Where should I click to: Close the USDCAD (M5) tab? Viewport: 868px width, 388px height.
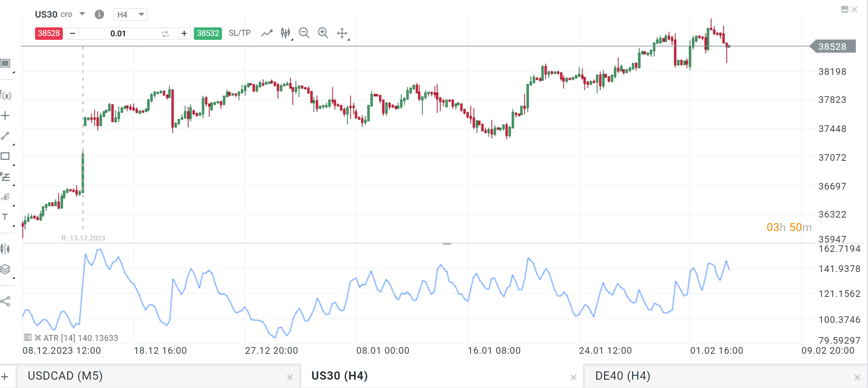coord(290,377)
